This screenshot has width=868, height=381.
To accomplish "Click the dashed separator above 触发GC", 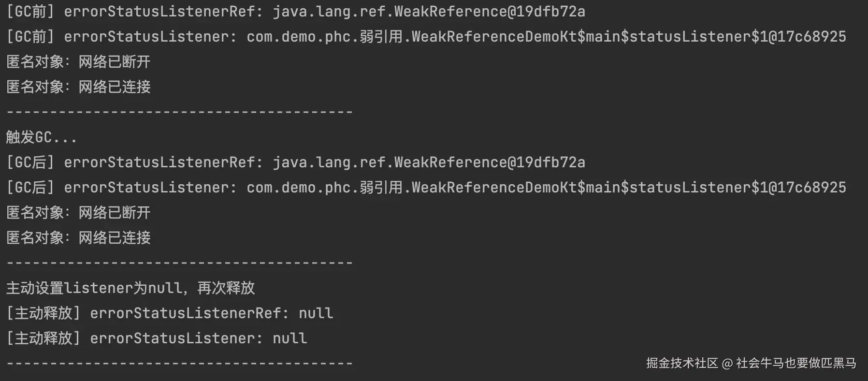I will [179, 113].
